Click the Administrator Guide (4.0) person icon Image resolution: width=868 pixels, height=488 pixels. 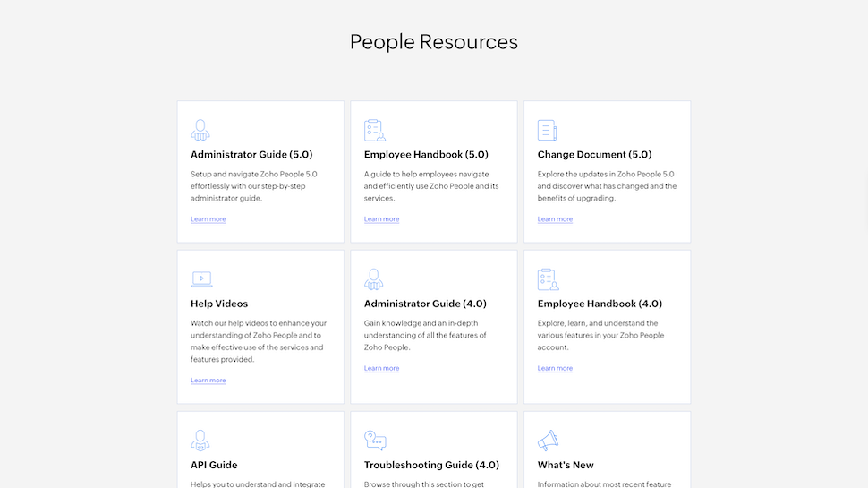(374, 279)
